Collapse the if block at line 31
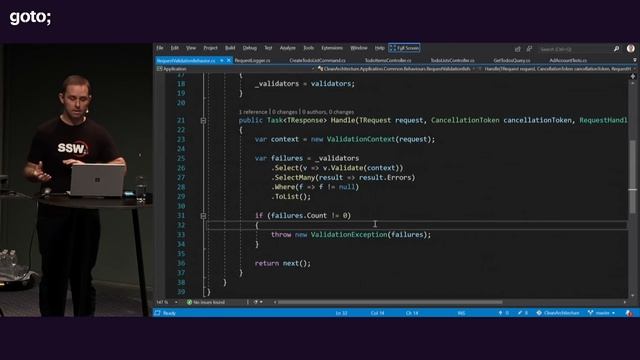 click(x=203, y=216)
